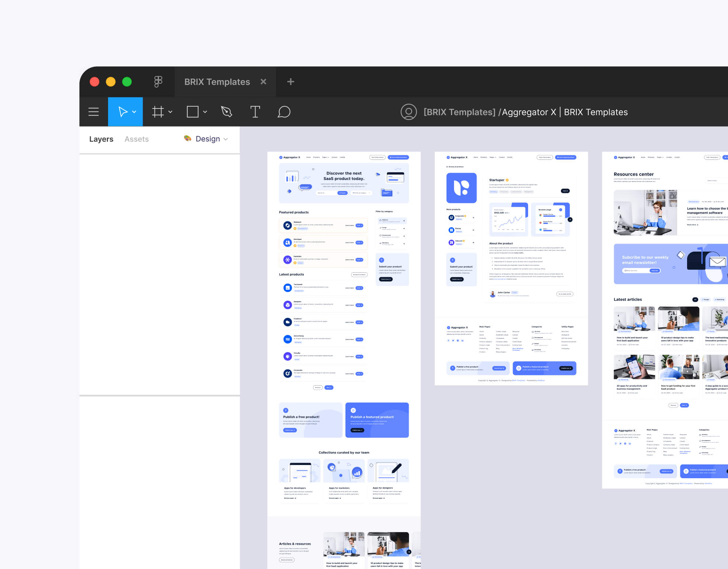Switch to the Assets tab
Screen dimensions: 728x569
pos(136,139)
